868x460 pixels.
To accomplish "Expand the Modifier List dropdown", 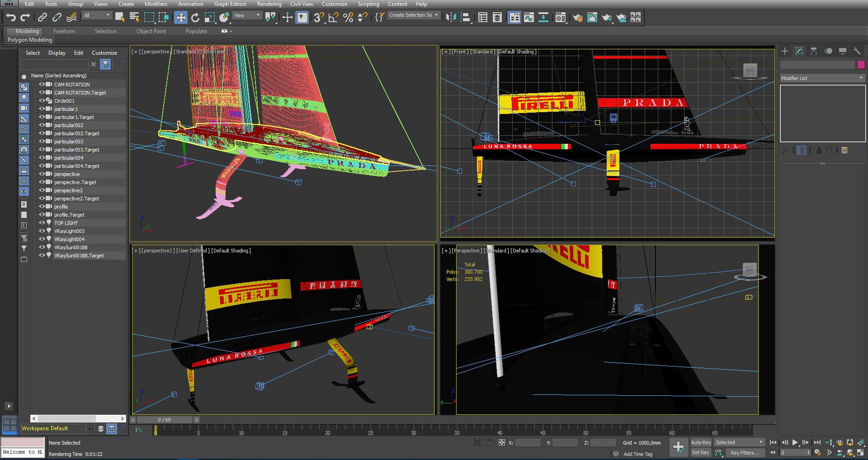I will click(822, 78).
